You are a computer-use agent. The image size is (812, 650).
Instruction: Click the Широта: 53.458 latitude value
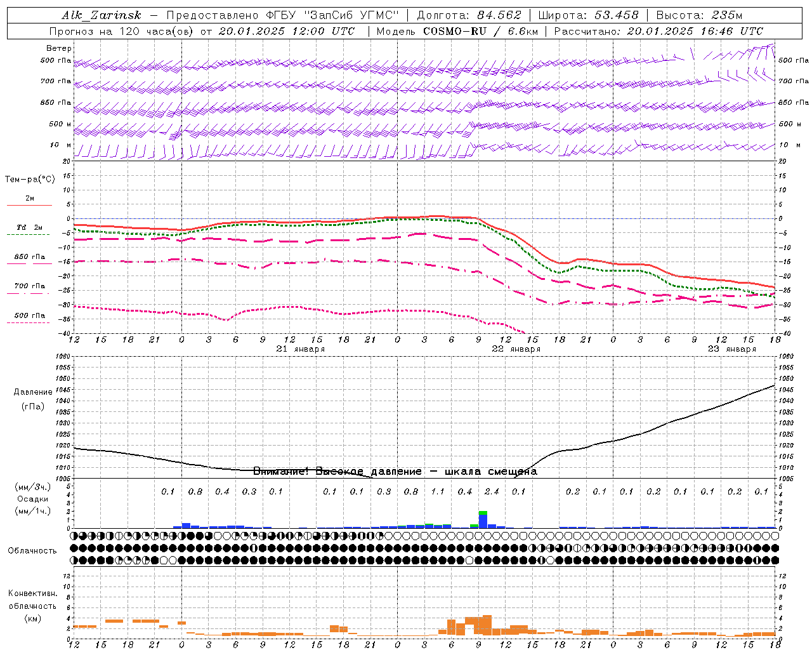(588, 15)
